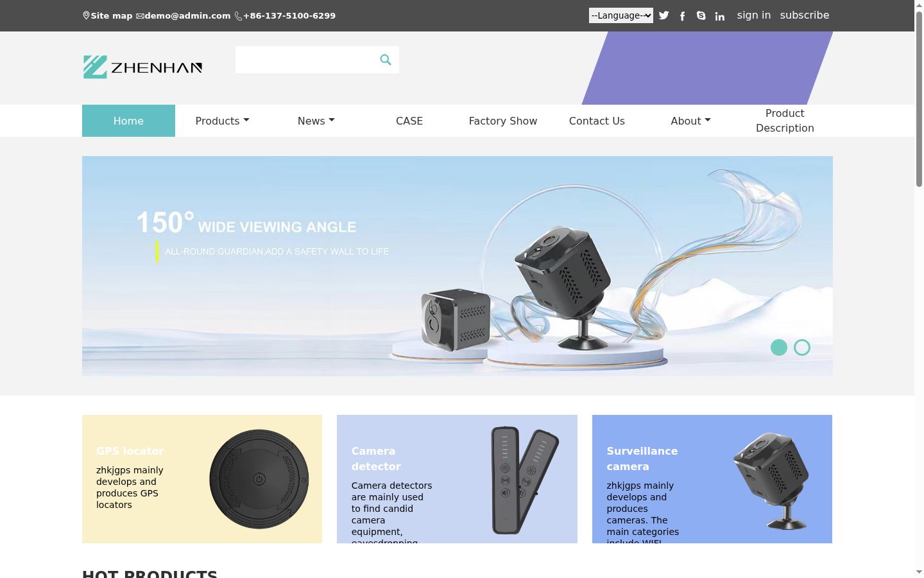Expand the News dropdown menu

point(316,121)
